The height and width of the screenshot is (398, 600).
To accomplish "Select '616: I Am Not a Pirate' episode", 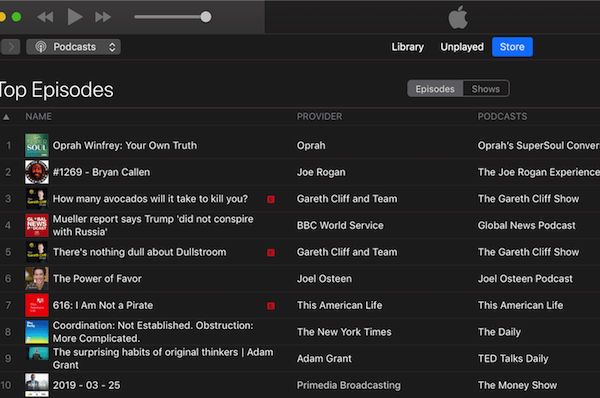I will (103, 305).
